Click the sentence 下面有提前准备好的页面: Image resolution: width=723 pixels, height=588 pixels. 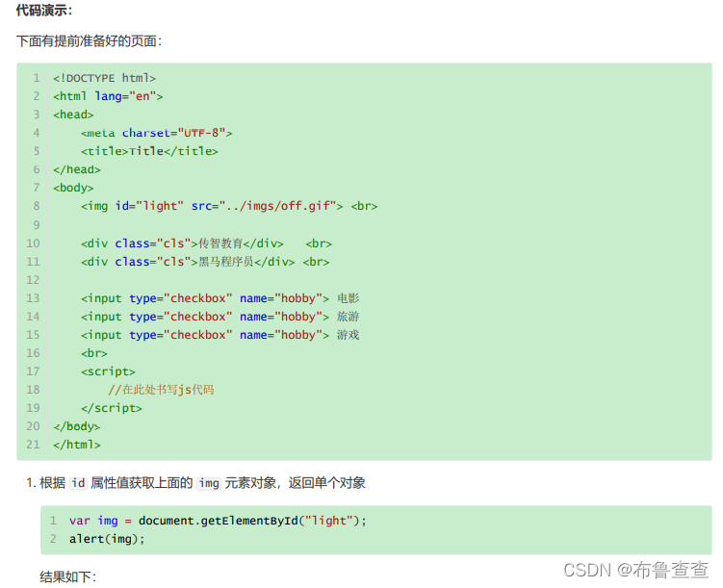point(89,41)
